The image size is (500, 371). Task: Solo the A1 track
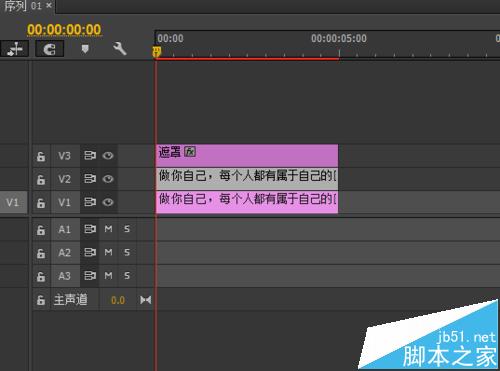(127, 229)
